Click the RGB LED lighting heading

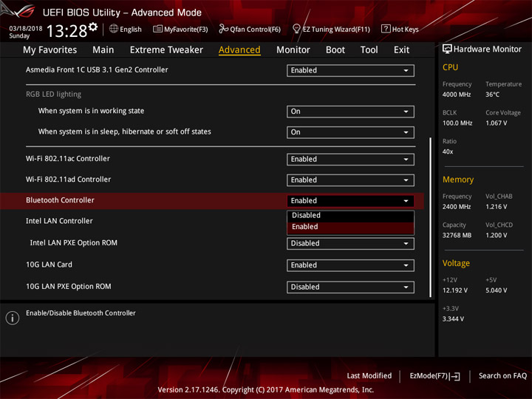[x=54, y=95]
